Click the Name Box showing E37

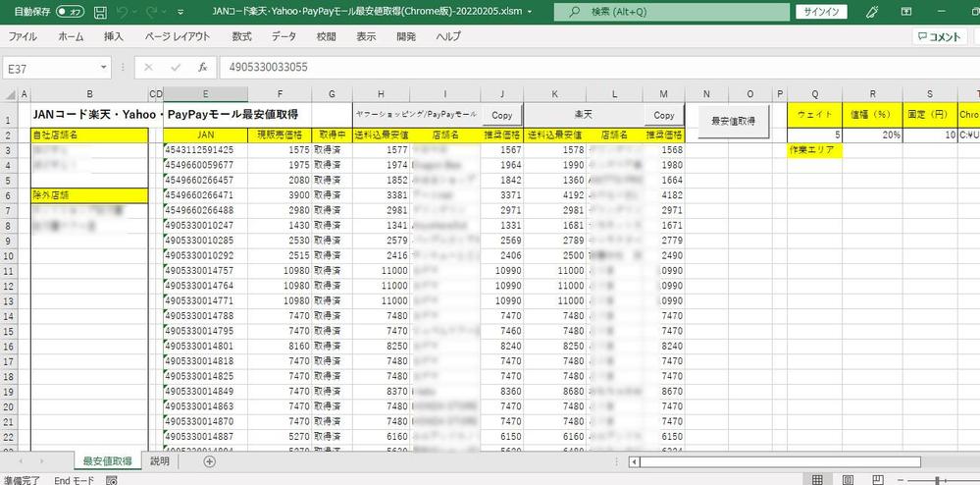pos(51,68)
